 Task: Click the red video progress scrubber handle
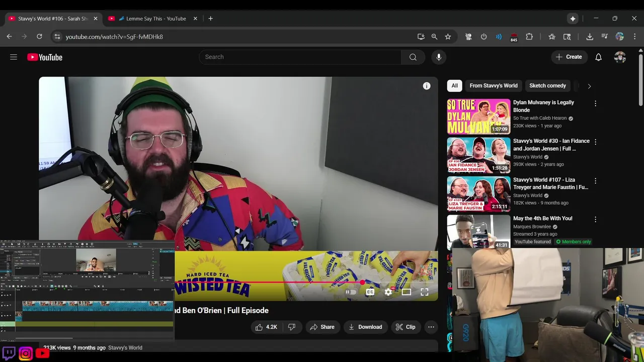point(362,282)
